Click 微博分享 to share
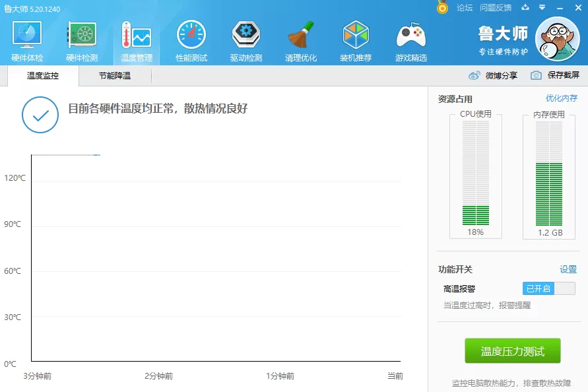588x392 pixels. pos(493,75)
